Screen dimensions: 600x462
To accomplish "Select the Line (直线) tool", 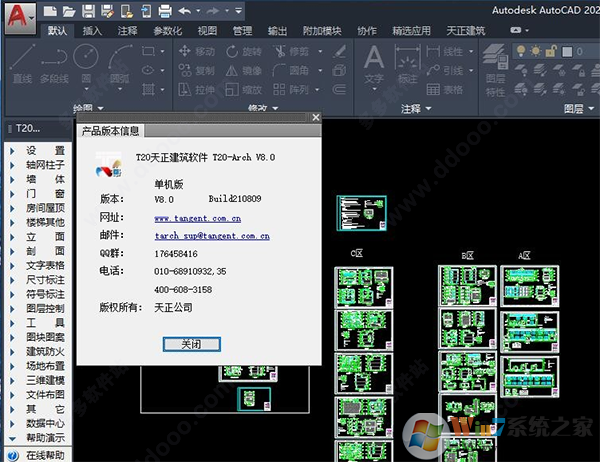I will coord(22,64).
